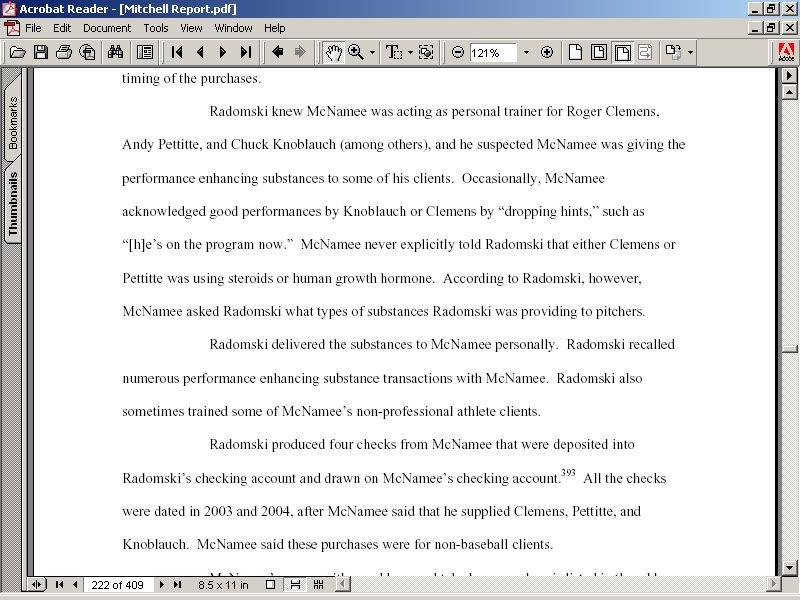Click the Open file icon
800x600 pixels.
17,52
